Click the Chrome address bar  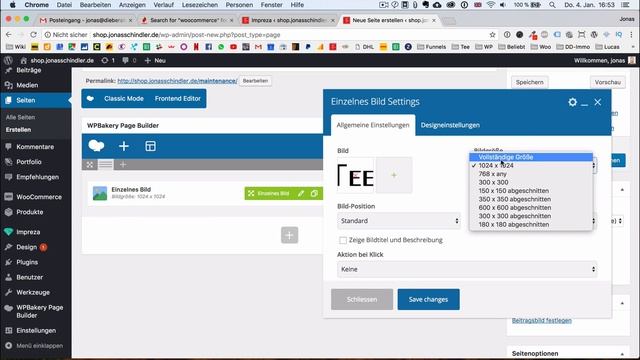[269, 35]
